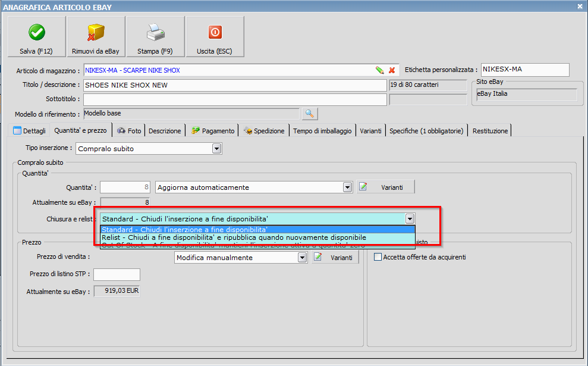
Task: Switch to the Pagamento tab
Action: pyautogui.click(x=213, y=131)
